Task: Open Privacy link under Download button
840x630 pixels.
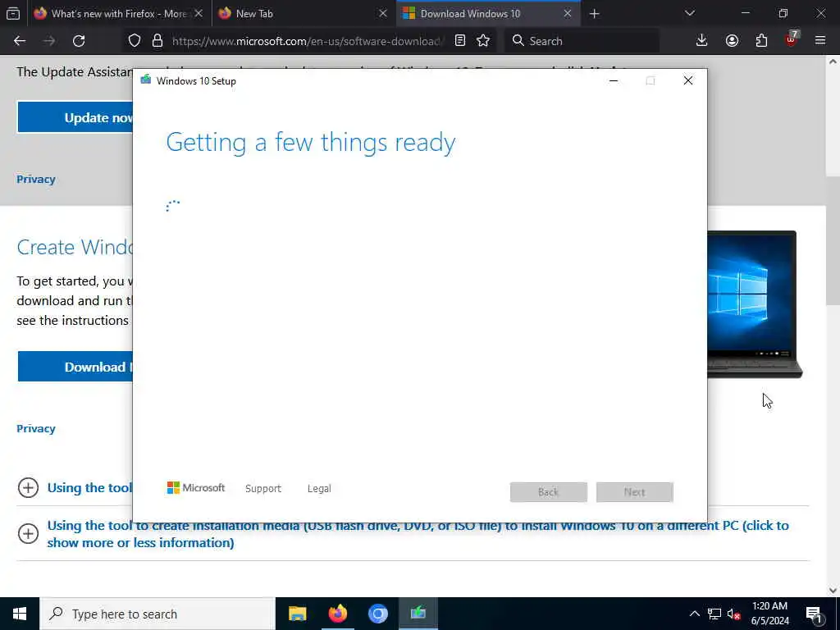Action: (36, 428)
